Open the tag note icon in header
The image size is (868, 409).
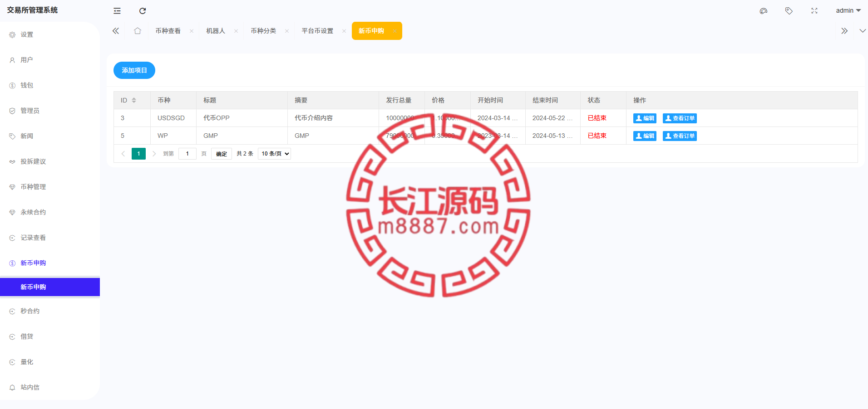pos(789,11)
